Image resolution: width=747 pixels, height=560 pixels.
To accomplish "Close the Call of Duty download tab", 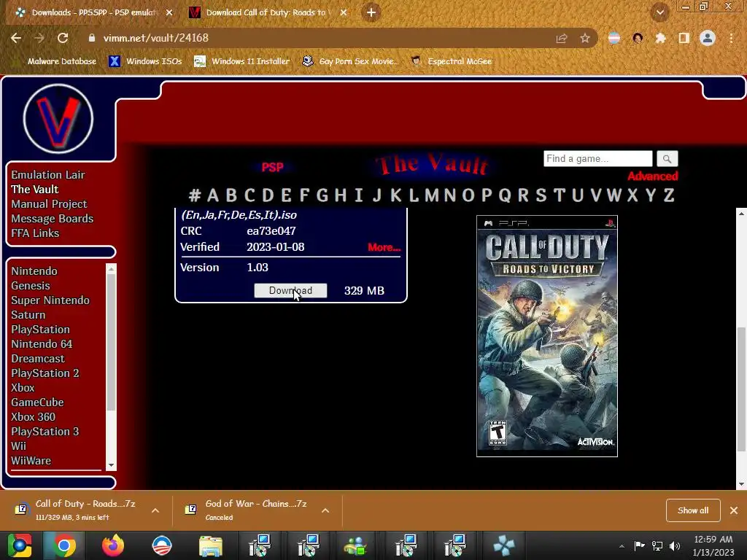I will click(344, 13).
